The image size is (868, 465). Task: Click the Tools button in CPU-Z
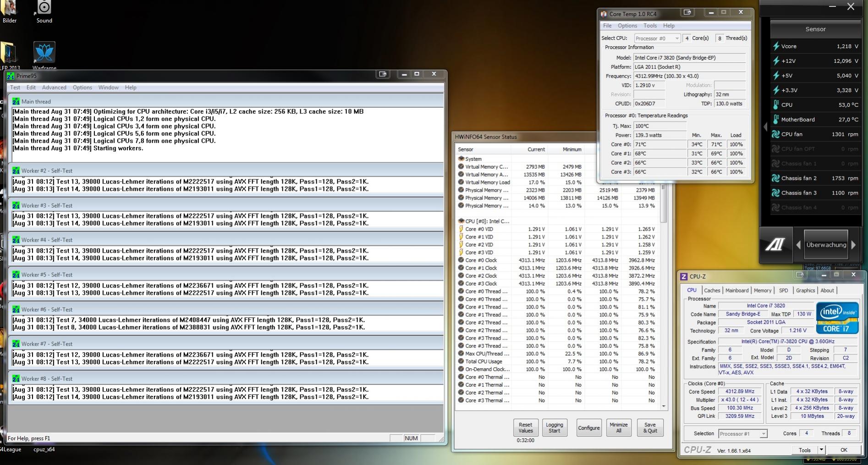click(x=805, y=450)
